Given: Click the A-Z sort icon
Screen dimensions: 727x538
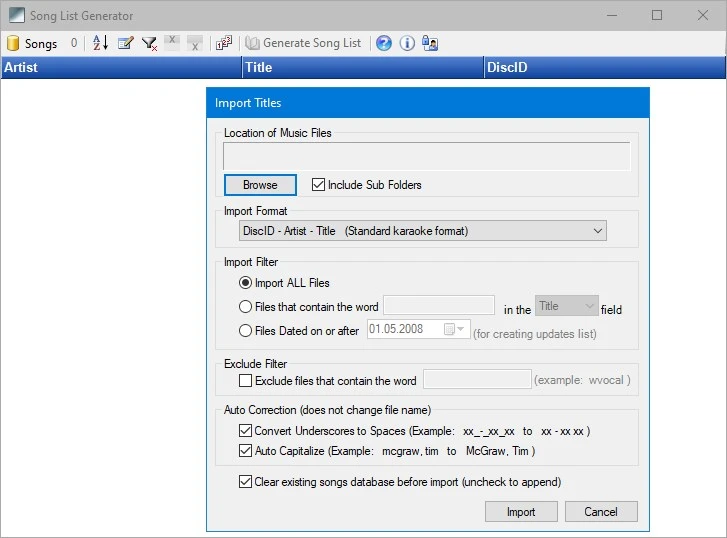Looking at the screenshot, I should (100, 43).
